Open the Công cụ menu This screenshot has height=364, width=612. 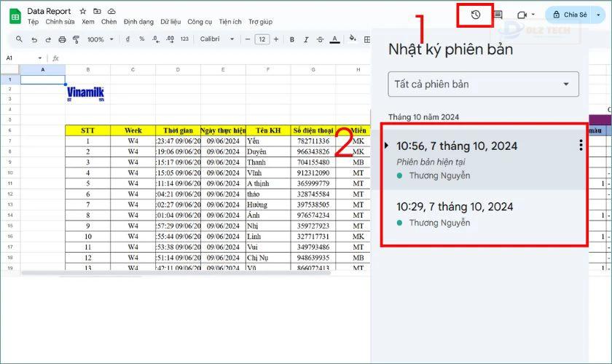click(200, 22)
